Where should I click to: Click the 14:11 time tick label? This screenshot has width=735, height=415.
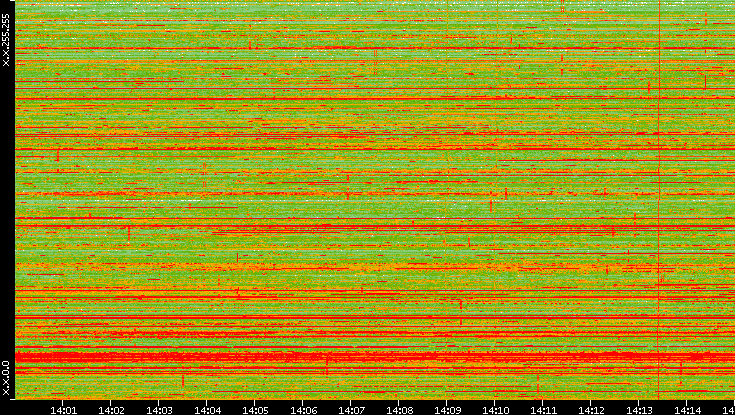click(543, 410)
